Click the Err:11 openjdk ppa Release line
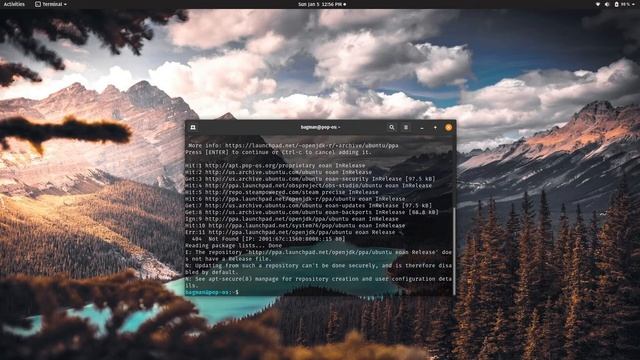The height and width of the screenshot is (360, 640). coord(290,232)
